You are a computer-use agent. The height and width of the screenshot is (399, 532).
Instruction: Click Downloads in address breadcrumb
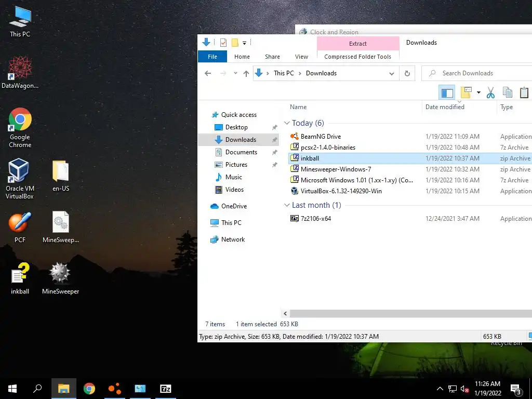point(321,73)
